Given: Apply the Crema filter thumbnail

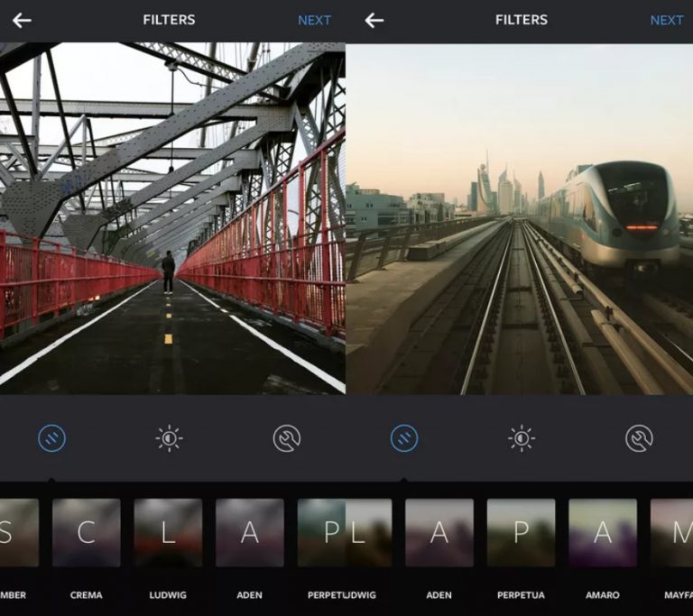Looking at the screenshot, I should pyautogui.click(x=86, y=532).
